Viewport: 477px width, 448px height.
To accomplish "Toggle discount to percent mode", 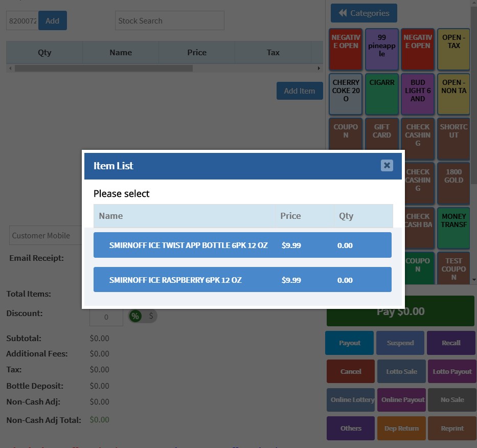I will (x=135, y=317).
